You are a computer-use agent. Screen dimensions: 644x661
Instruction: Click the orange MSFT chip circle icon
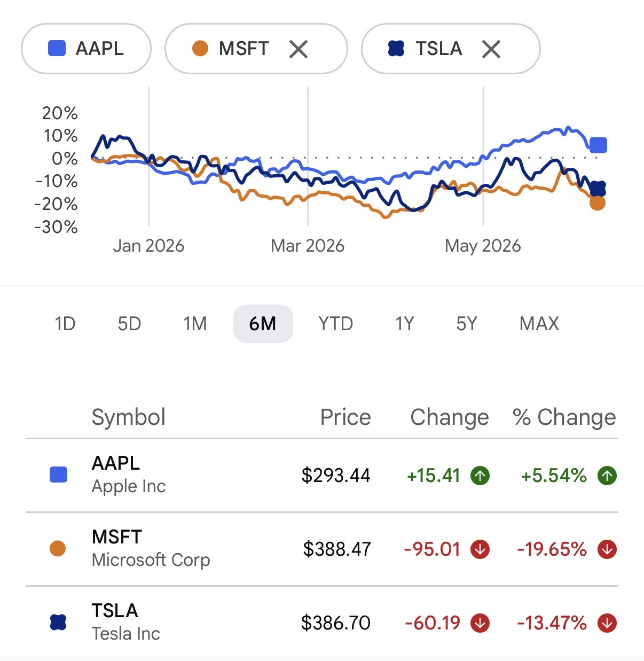[200, 49]
